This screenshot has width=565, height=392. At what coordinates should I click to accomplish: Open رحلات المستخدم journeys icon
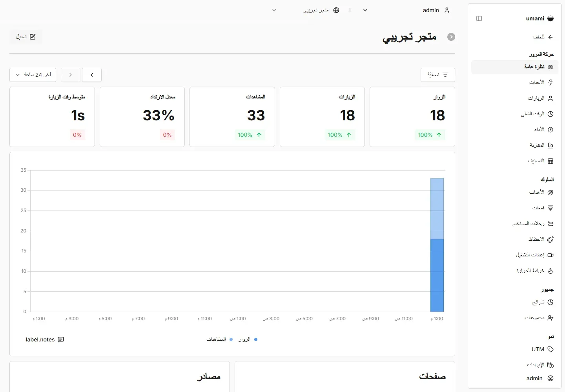pyautogui.click(x=550, y=224)
